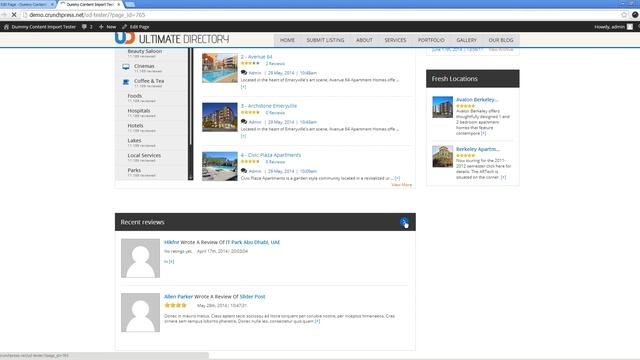Open the 3 - Archstone Emeryville title link
The image size is (640, 360).
click(x=269, y=106)
